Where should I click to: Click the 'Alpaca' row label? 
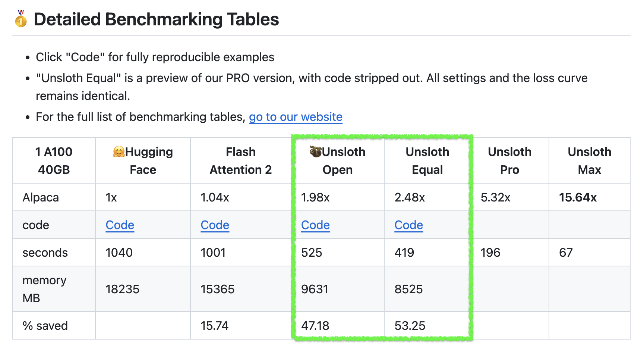point(41,197)
